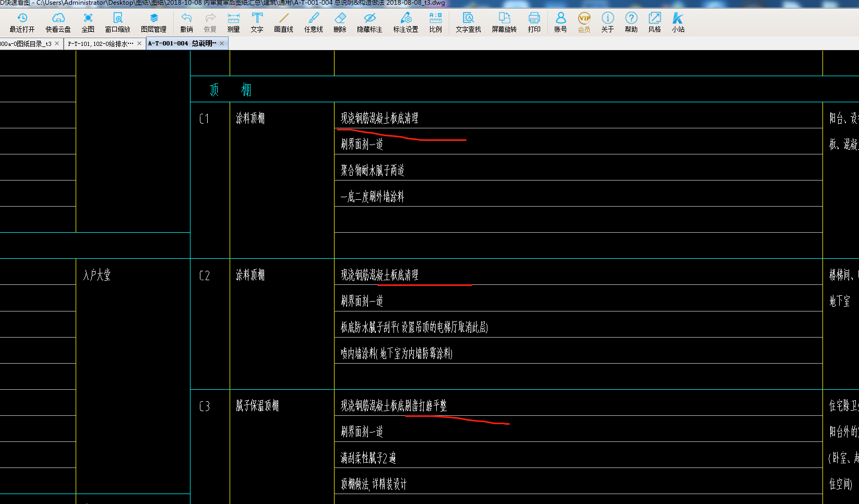Image resolution: width=859 pixels, height=504 pixels.
Task: Click 屏幕旋转 screen rotation
Action: (504, 23)
